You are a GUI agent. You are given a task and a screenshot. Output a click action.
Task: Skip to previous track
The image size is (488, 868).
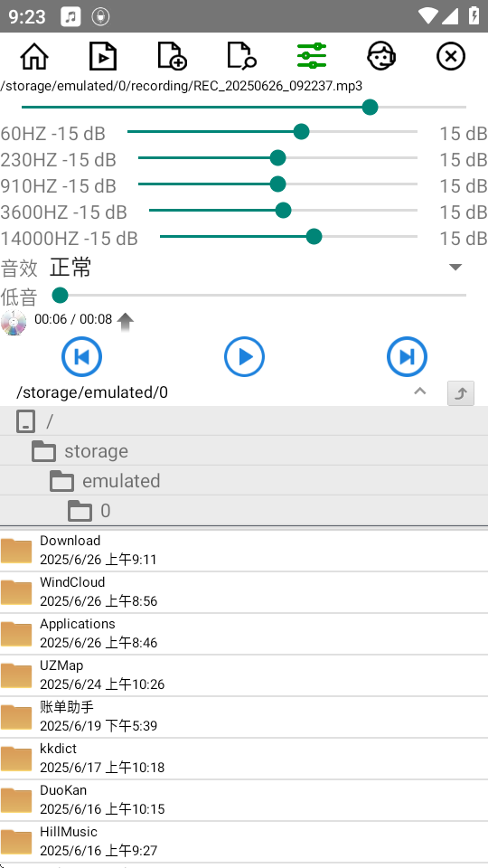click(x=82, y=356)
